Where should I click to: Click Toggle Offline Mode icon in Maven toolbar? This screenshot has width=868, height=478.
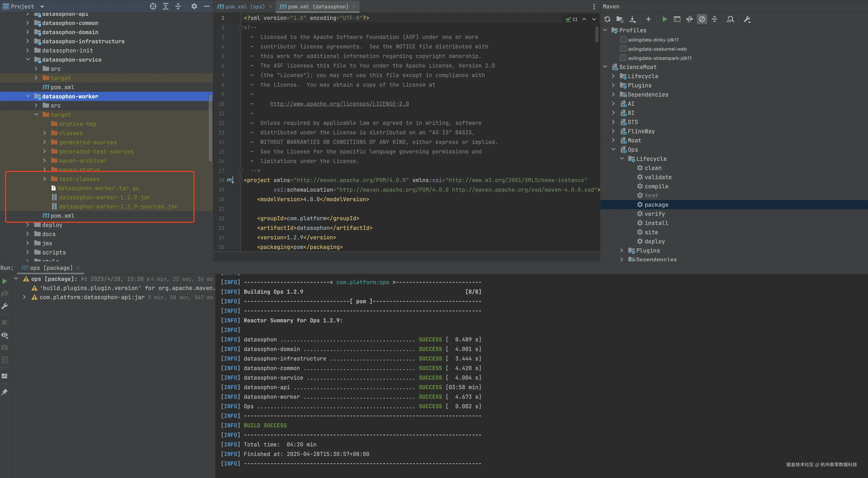pos(689,19)
